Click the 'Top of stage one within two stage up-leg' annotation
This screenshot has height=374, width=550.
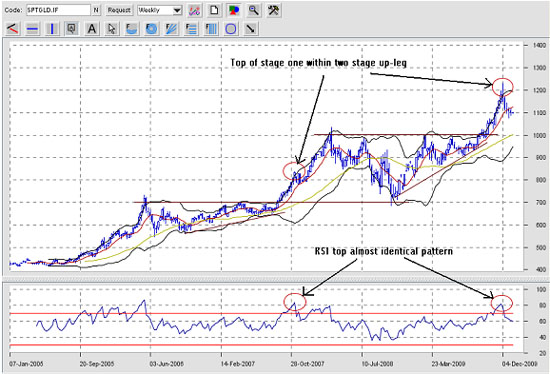point(318,63)
